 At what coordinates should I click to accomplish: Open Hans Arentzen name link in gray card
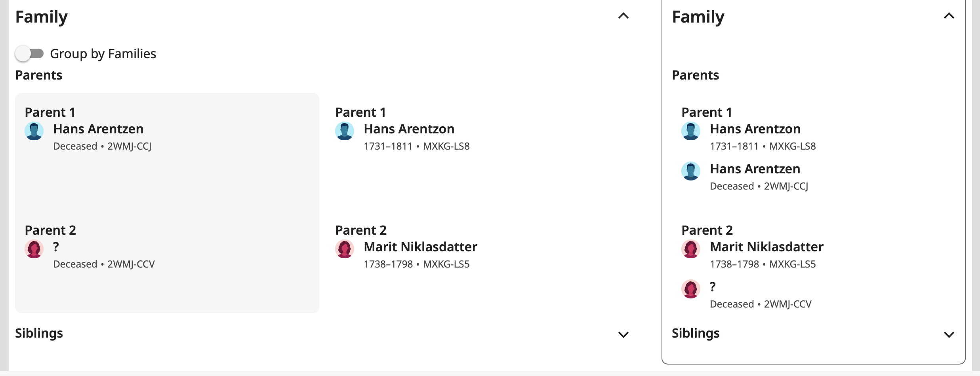[x=98, y=129]
